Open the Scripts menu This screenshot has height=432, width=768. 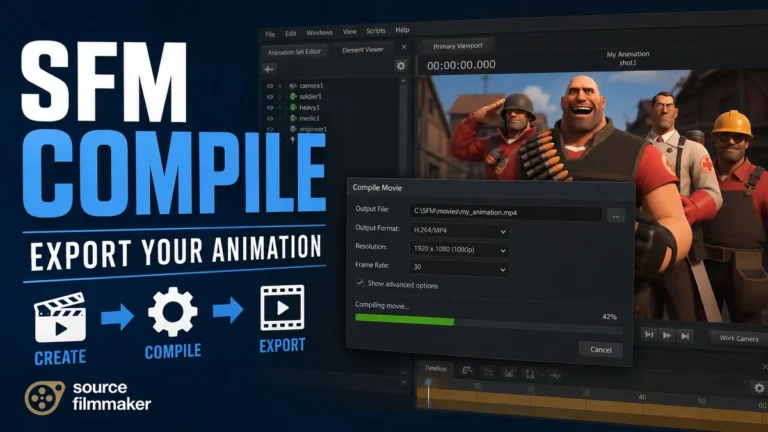click(x=376, y=30)
